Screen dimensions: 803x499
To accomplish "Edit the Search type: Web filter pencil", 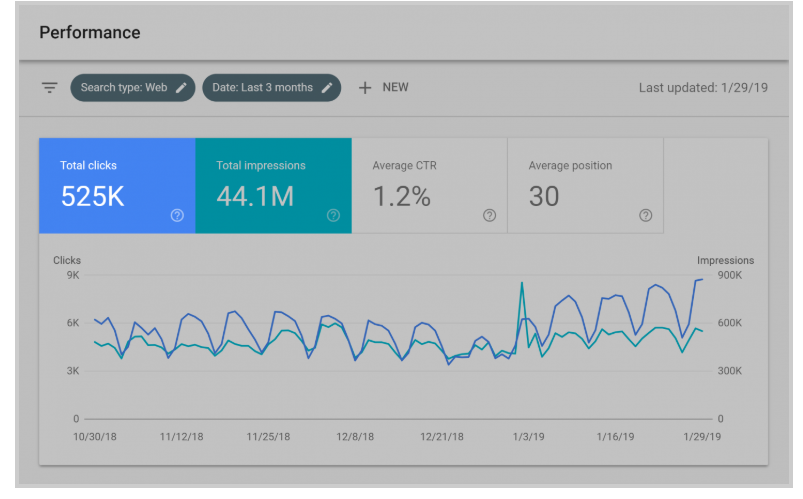I will pyautogui.click(x=181, y=88).
